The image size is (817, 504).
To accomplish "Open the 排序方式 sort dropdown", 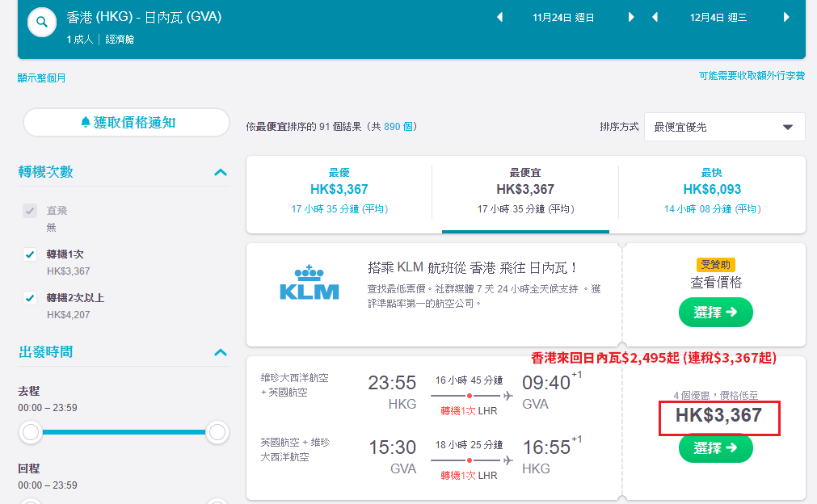I will (725, 127).
